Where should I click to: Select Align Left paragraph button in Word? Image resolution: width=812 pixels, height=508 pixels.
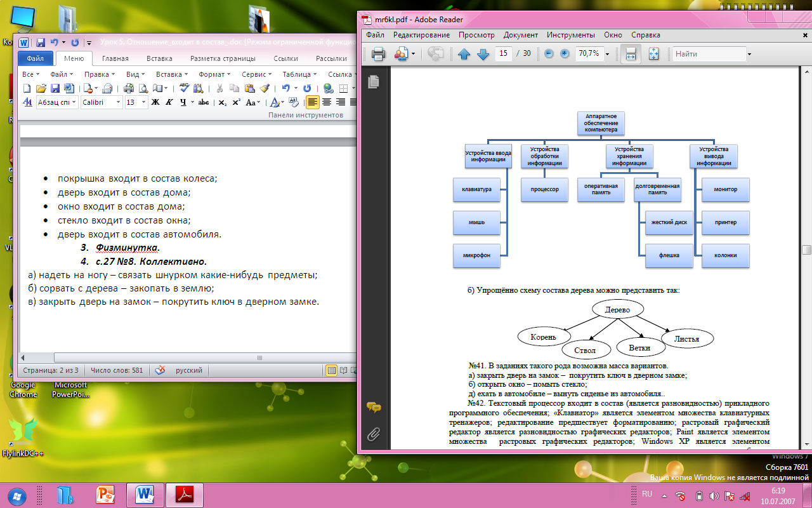(313, 102)
